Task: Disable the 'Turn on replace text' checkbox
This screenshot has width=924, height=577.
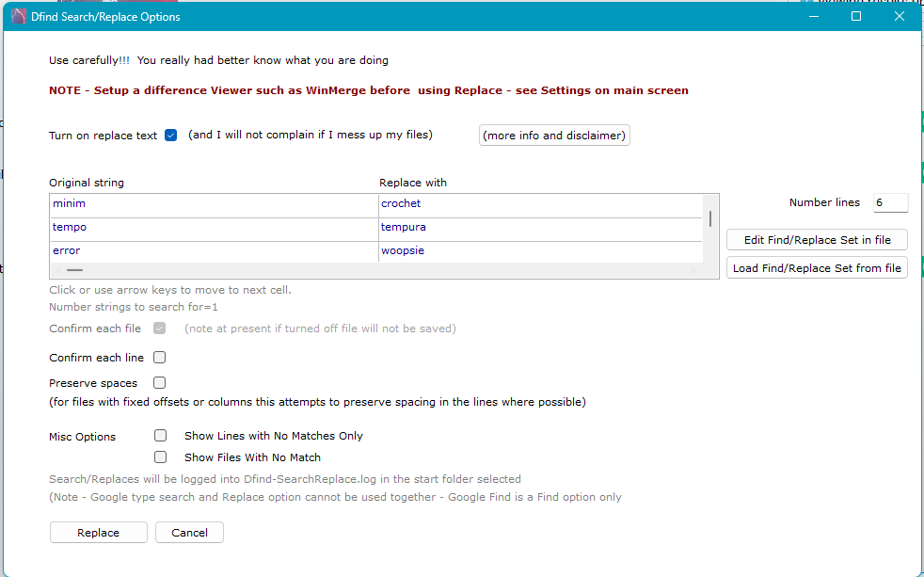Action: point(170,135)
